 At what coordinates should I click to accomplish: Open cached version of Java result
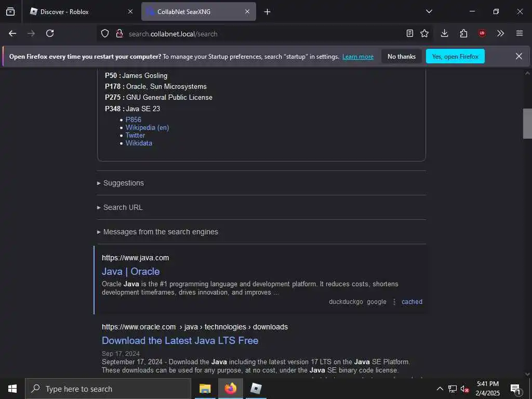point(412,302)
